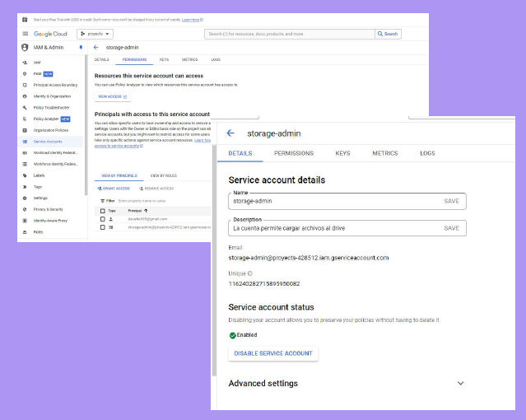Click the Roles sidebar icon

tap(25, 232)
